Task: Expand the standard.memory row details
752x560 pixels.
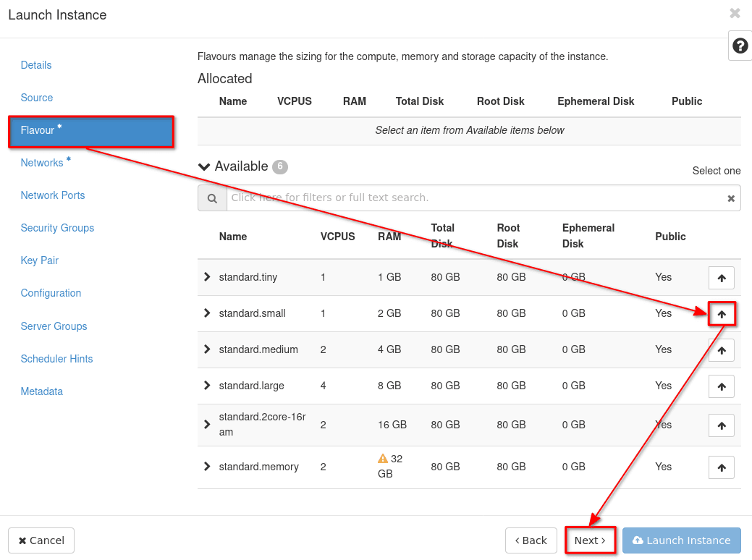Action: [207, 467]
